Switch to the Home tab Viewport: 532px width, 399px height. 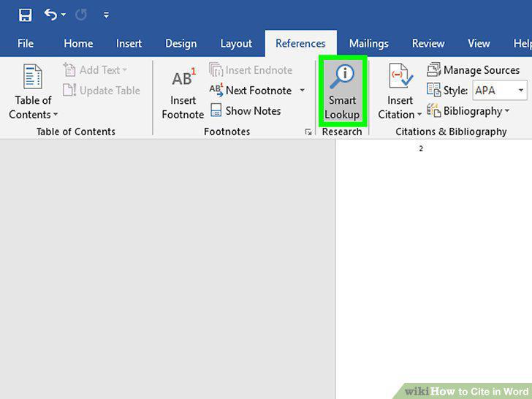[78, 43]
